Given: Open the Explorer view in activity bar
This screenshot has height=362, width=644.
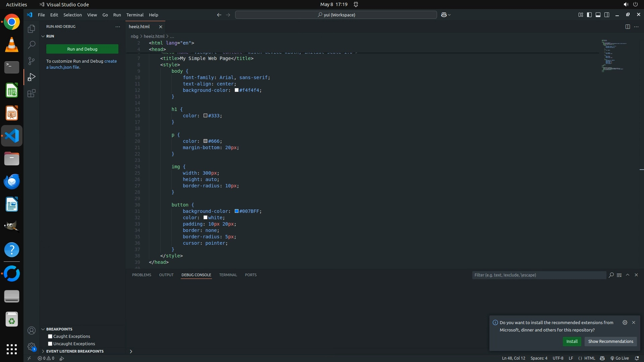Looking at the screenshot, I should click(31, 29).
